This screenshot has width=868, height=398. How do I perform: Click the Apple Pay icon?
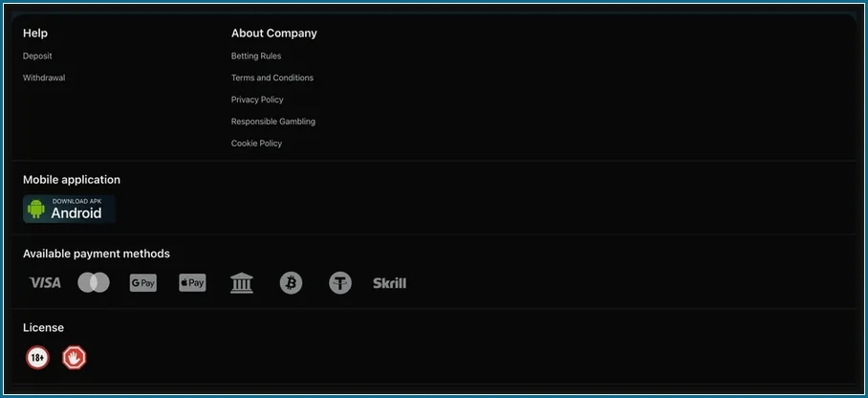coord(193,282)
